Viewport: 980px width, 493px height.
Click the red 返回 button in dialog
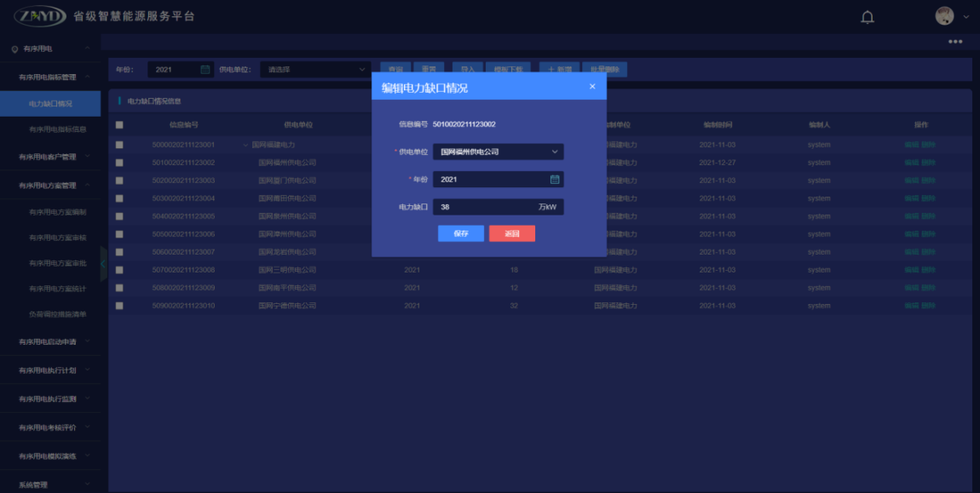[512, 233]
